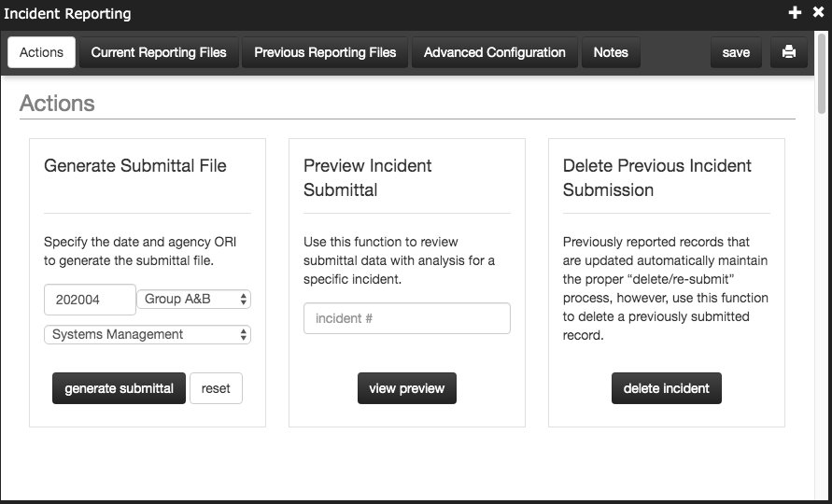Go to Previous Reporting Files tab

pyautogui.click(x=325, y=52)
